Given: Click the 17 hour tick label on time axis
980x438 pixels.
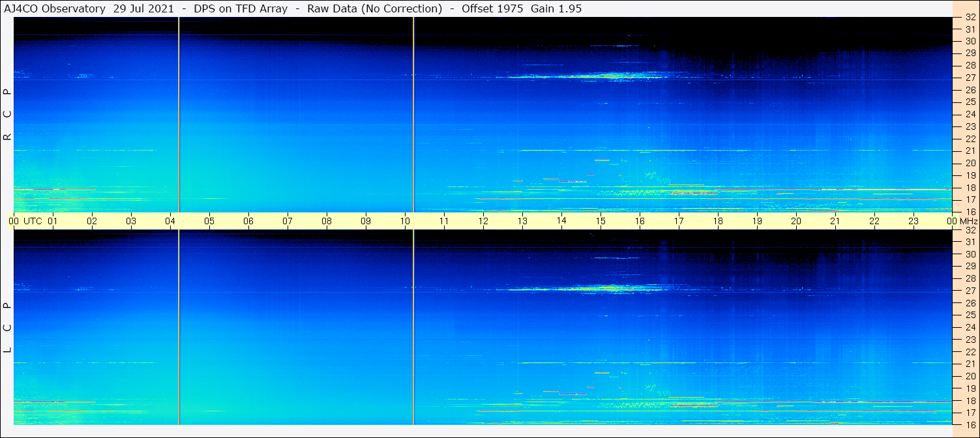Looking at the screenshot, I should click(679, 221).
